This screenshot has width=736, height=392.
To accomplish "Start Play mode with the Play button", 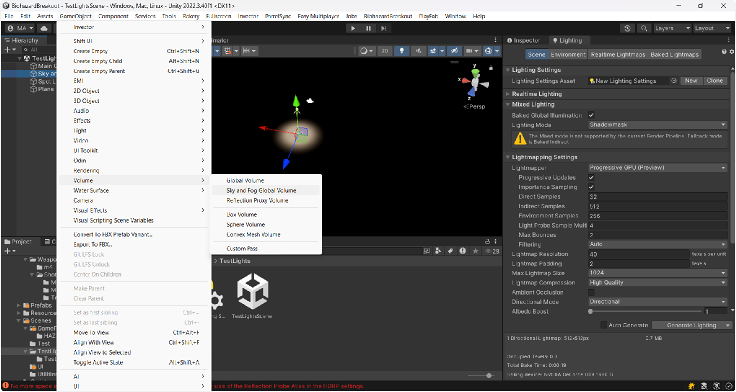I will coord(353,28).
